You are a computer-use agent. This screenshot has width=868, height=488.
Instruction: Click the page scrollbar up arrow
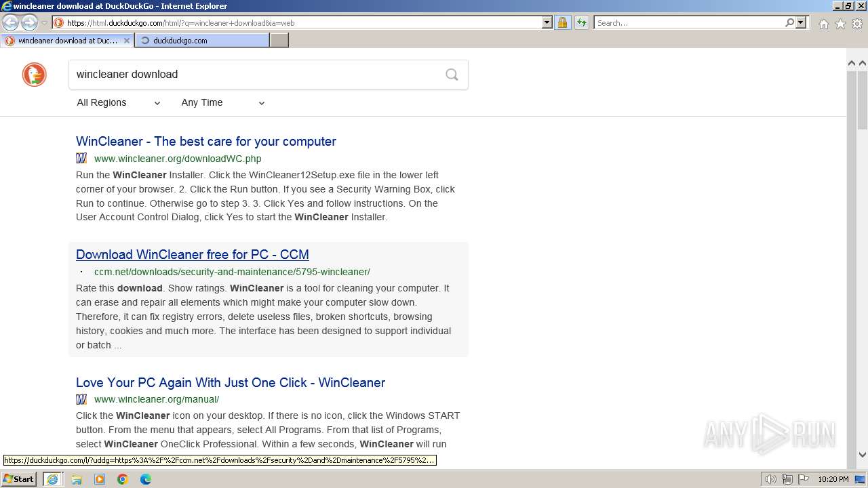point(863,63)
